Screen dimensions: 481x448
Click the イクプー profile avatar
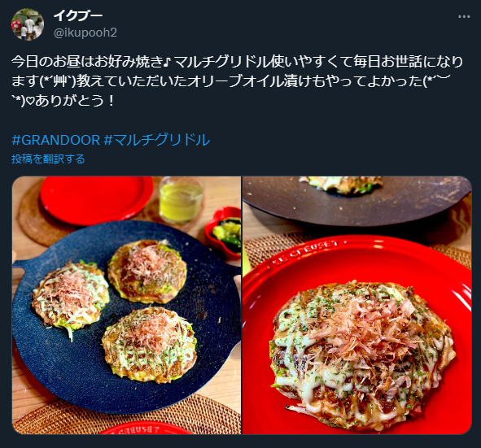point(28,24)
